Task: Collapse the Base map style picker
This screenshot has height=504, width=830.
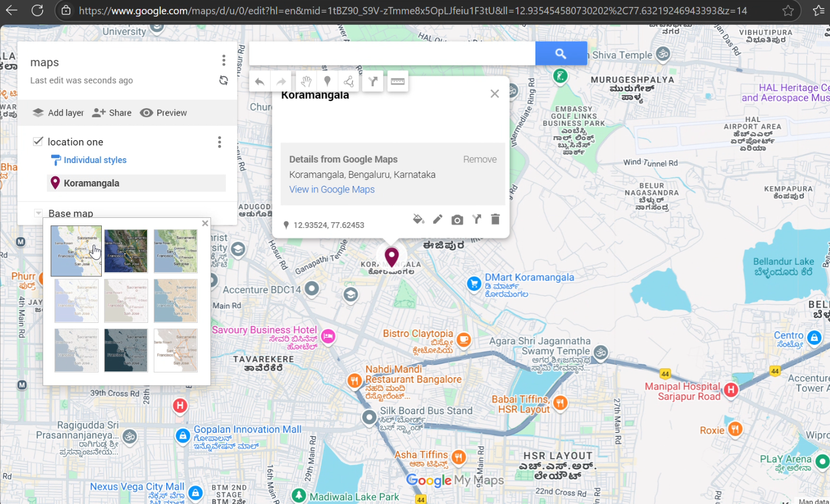Action: [205, 223]
